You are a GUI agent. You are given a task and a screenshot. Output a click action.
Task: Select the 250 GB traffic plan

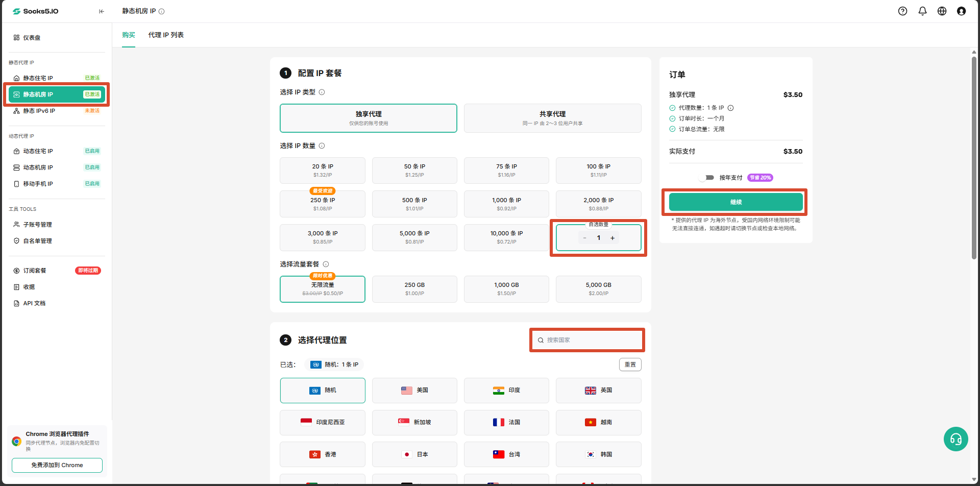click(414, 289)
